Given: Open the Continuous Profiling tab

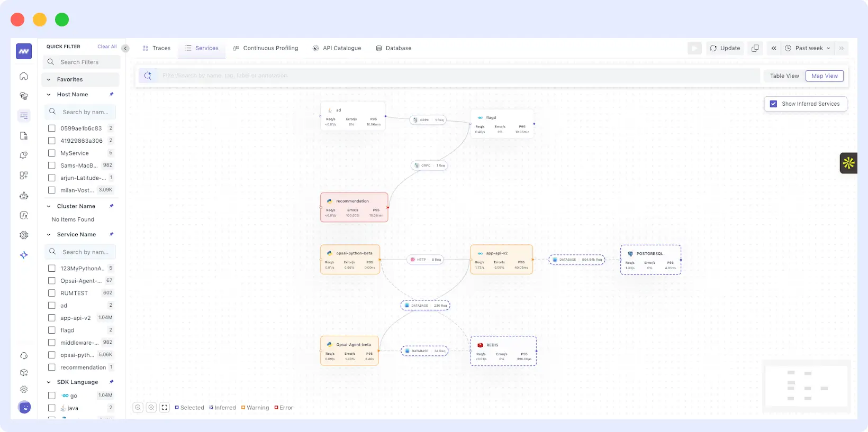Looking at the screenshot, I should click(x=266, y=48).
